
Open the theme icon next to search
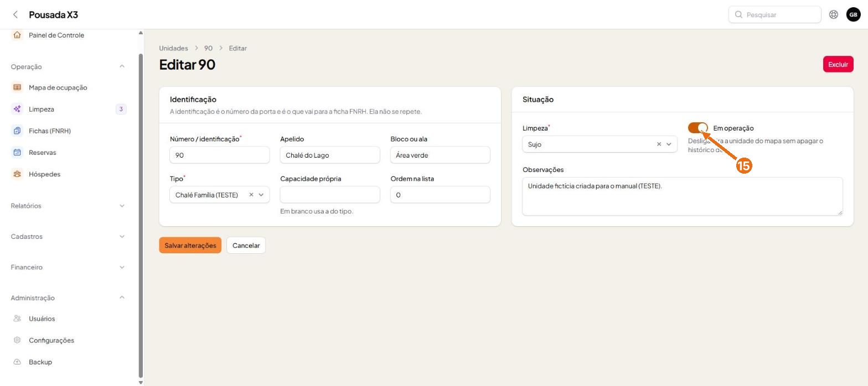(834, 15)
